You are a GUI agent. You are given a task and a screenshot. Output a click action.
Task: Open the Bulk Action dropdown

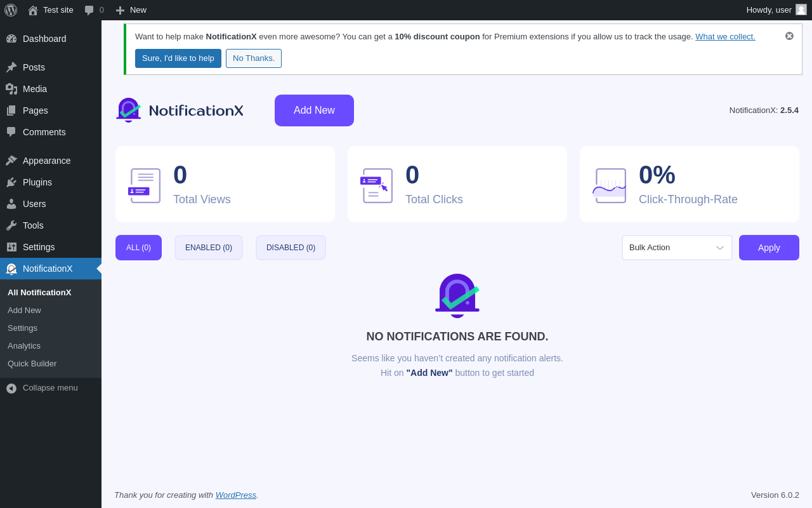(677, 248)
